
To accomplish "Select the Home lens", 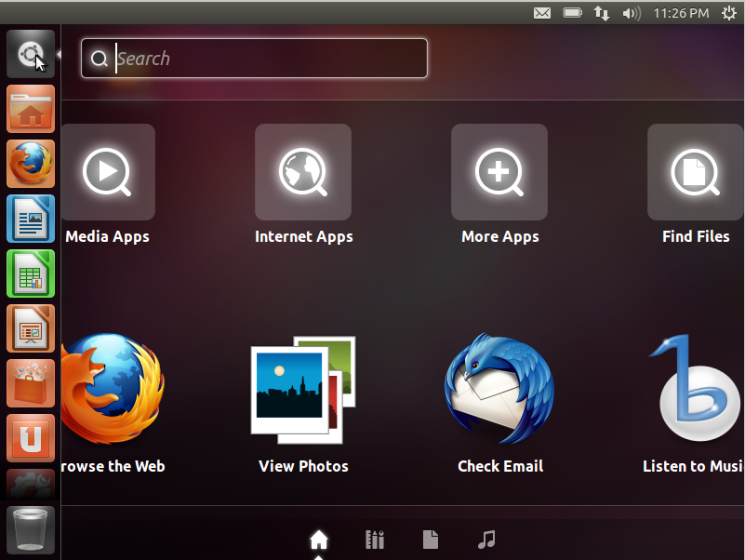I will [x=319, y=540].
